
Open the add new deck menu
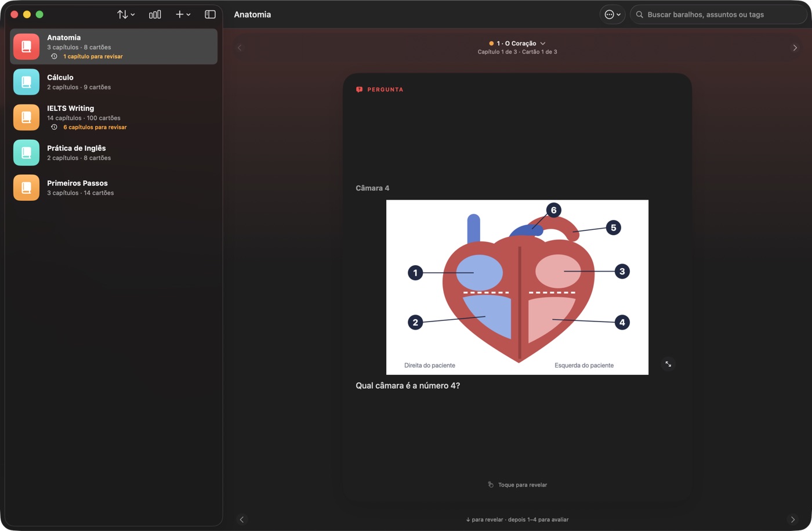[183, 15]
